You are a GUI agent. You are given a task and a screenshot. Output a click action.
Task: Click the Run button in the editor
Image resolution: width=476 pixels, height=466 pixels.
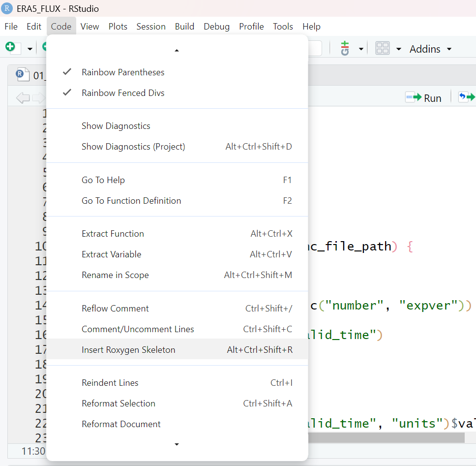point(423,98)
